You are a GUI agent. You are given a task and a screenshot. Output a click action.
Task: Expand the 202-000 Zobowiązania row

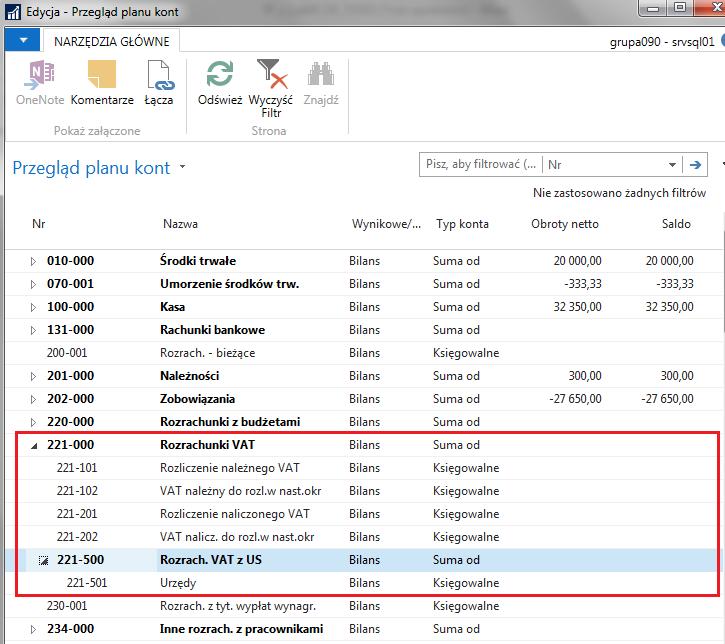coord(33,399)
